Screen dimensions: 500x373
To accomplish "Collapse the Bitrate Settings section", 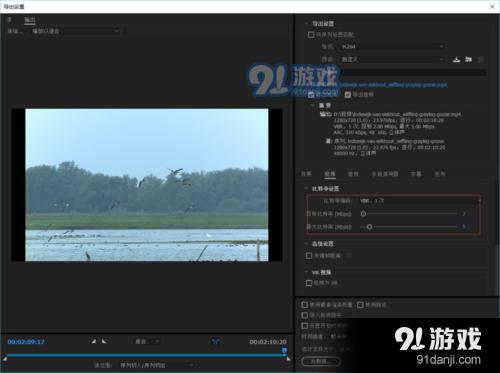I will pyautogui.click(x=306, y=189).
